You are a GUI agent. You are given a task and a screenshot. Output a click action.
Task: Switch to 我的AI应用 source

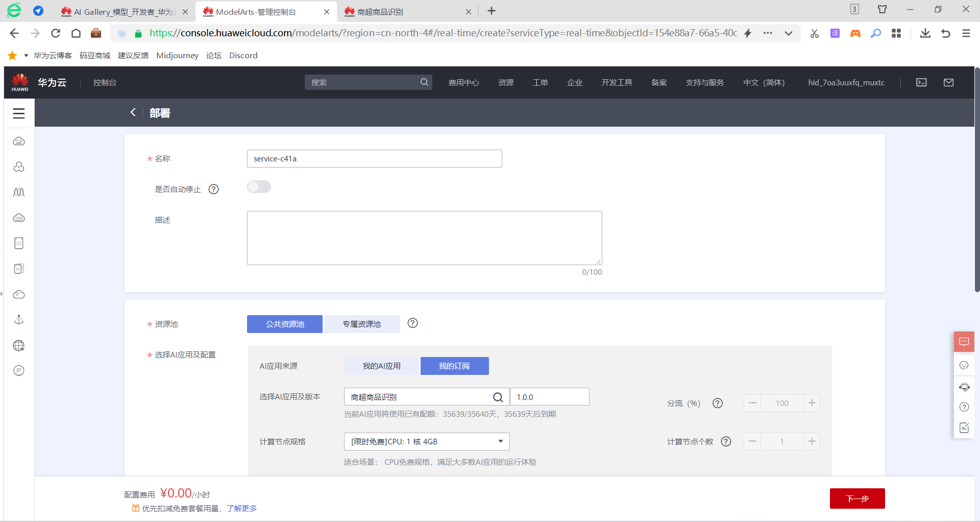(382, 366)
